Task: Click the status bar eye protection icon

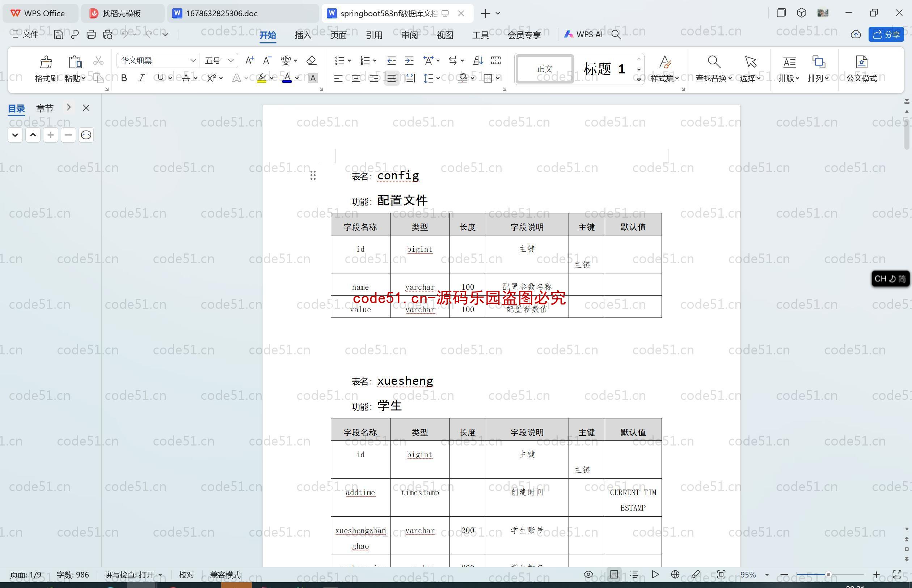Action: point(588,574)
